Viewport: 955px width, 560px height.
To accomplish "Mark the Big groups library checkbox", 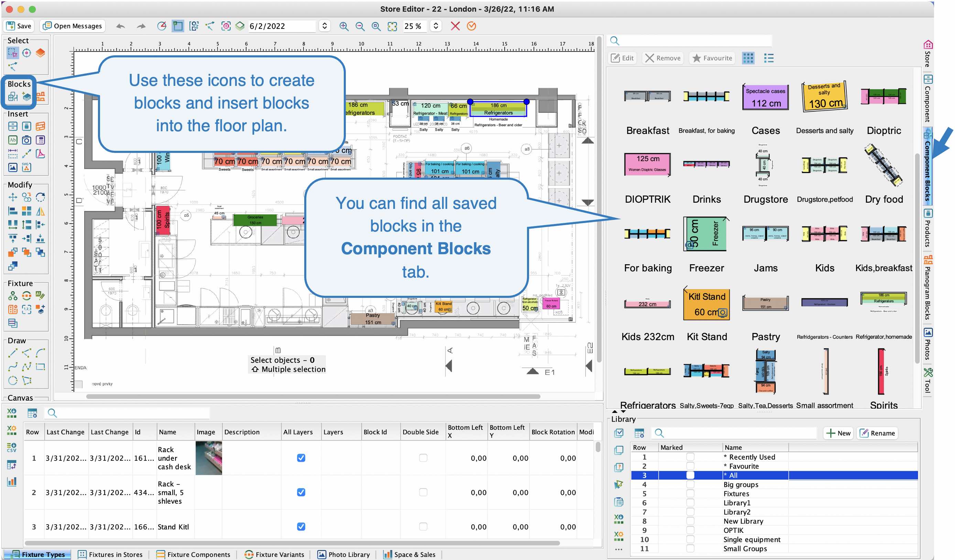I will [690, 485].
